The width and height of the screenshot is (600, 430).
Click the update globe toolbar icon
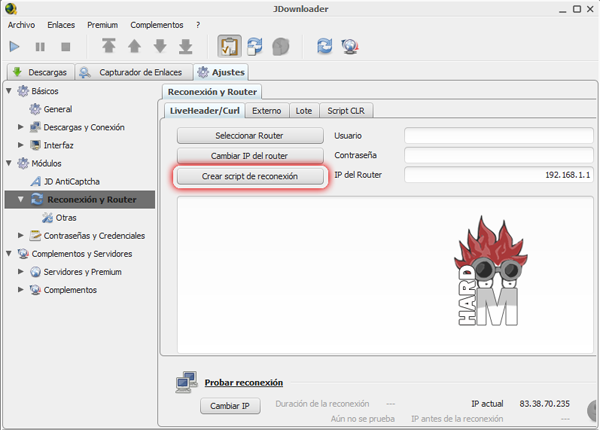tap(350, 47)
